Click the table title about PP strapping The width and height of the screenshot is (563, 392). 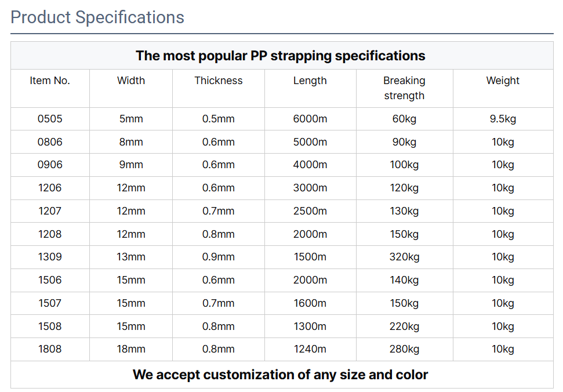click(281, 56)
